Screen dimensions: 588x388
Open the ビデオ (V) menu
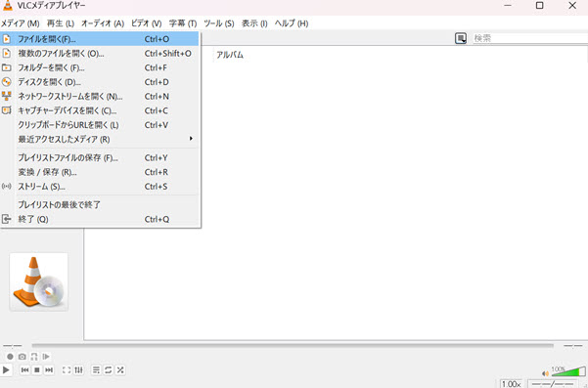point(146,23)
